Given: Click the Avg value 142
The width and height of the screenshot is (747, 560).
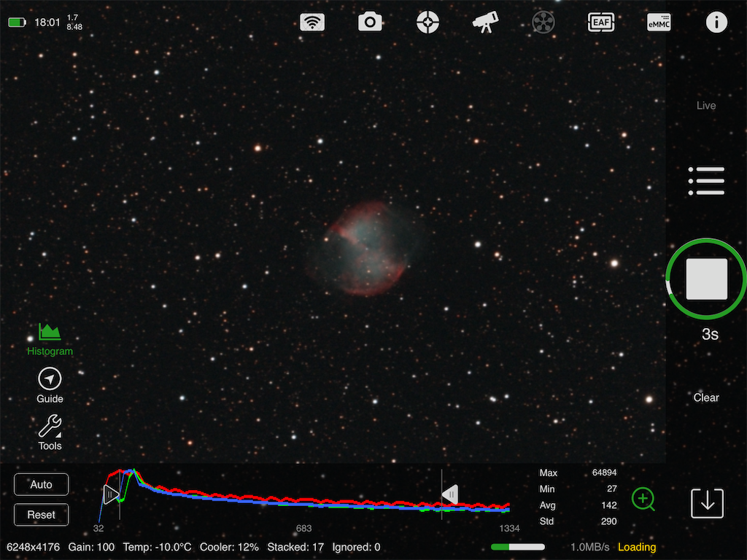Looking at the screenshot, I should point(609,505).
